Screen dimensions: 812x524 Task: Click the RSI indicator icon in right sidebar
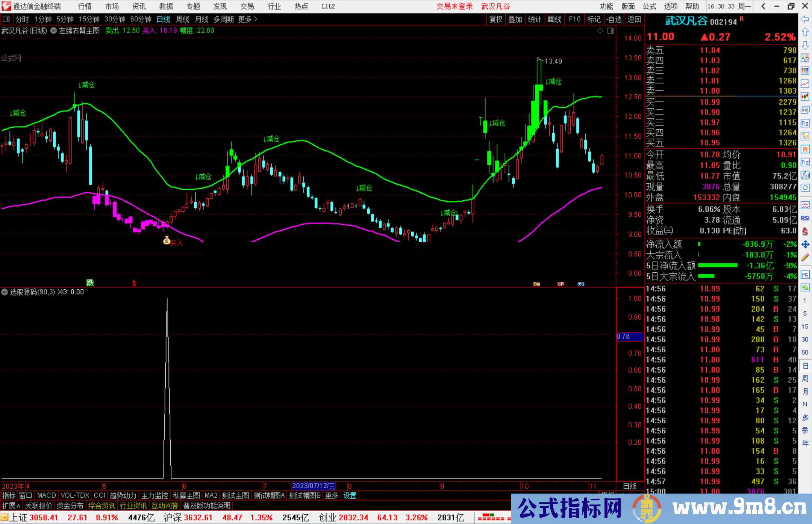pos(805,218)
